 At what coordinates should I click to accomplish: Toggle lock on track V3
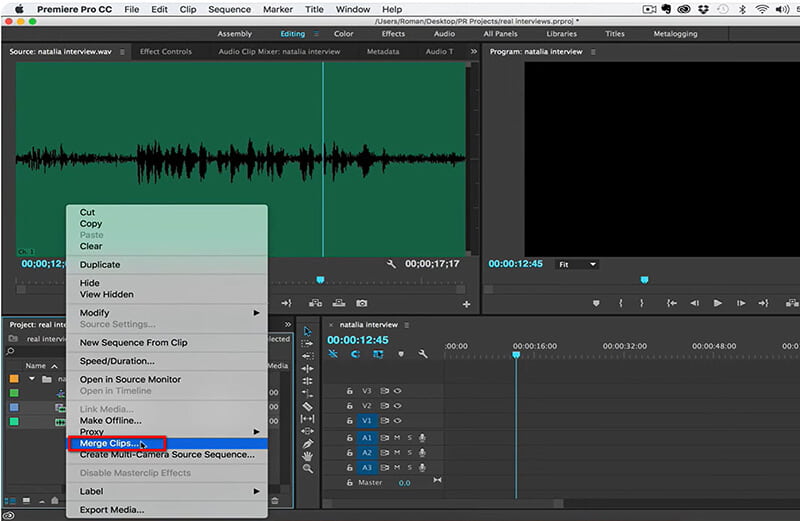[x=349, y=391]
